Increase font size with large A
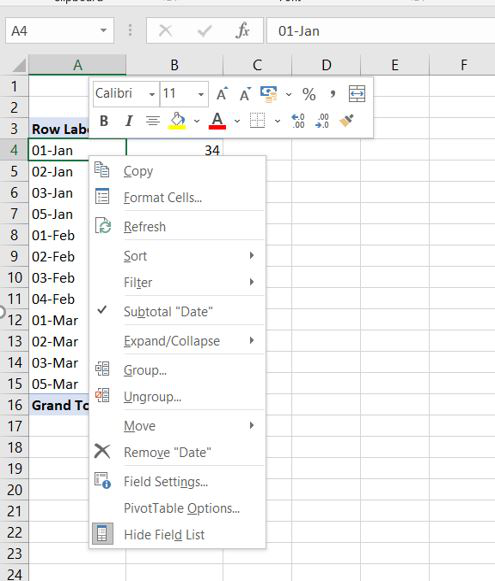This screenshot has width=495, height=581. click(222, 94)
